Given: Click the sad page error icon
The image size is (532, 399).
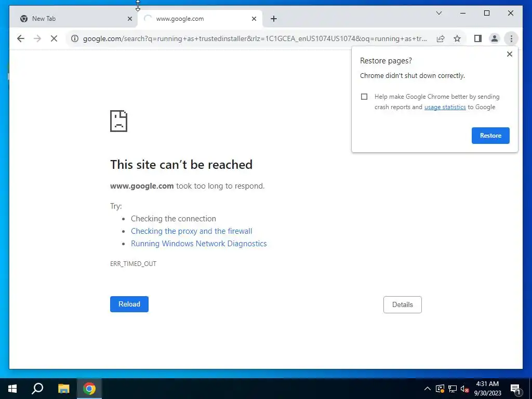Looking at the screenshot, I should click(118, 121).
